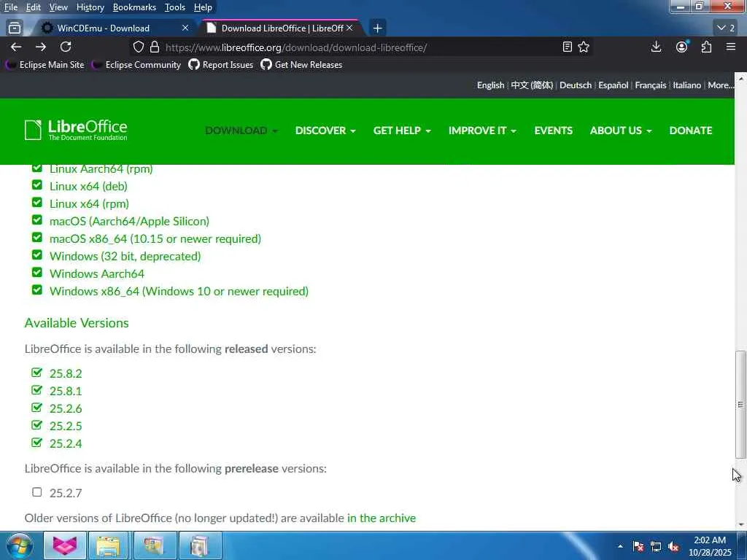
Task: Switch language to Deutsch
Action: pyautogui.click(x=575, y=85)
